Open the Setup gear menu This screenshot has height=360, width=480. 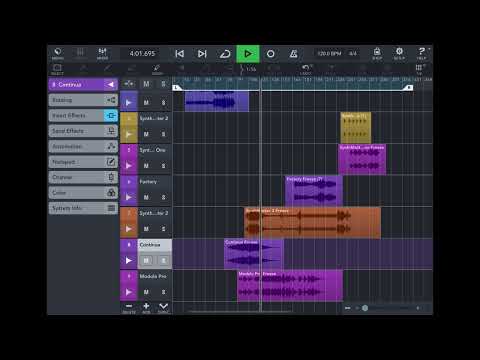click(x=399, y=53)
